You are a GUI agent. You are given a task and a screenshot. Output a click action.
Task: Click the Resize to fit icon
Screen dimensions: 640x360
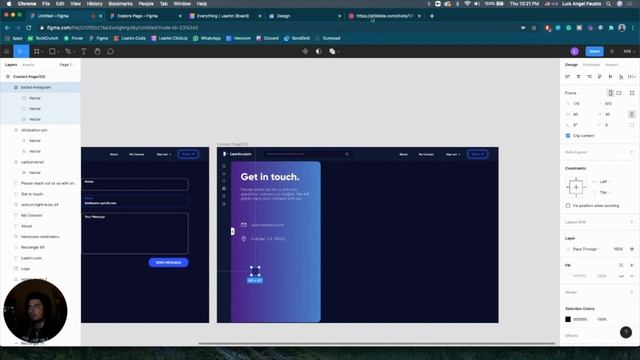click(x=632, y=93)
